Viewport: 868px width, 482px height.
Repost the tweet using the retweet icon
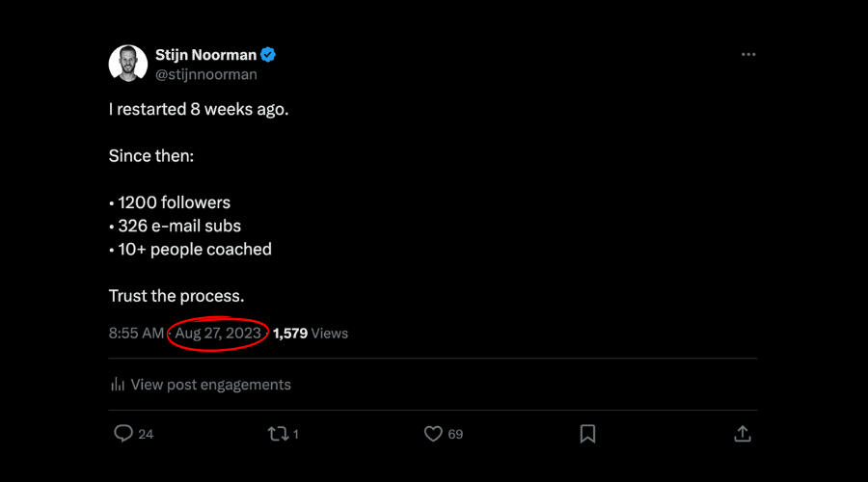pyautogui.click(x=278, y=434)
